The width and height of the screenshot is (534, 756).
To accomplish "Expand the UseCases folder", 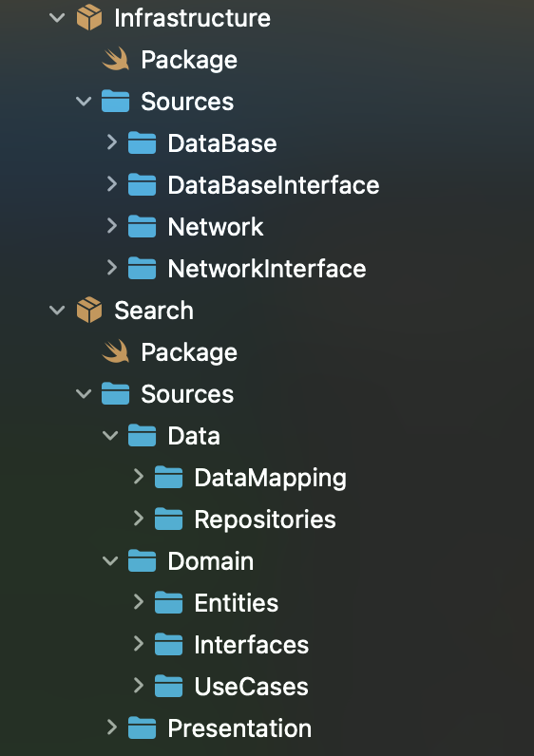I will tap(139, 686).
